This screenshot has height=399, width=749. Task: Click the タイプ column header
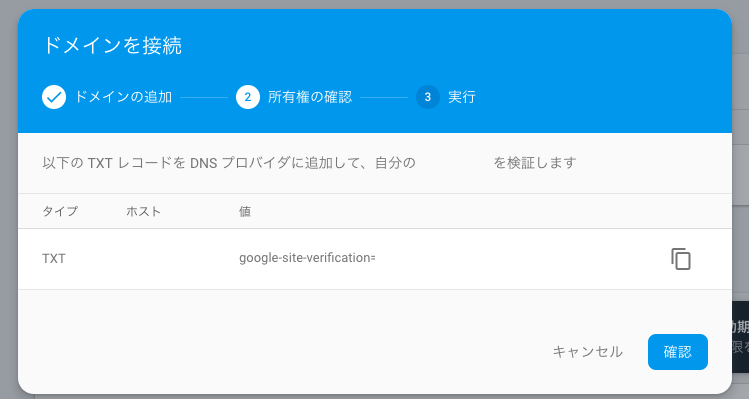click(60, 211)
